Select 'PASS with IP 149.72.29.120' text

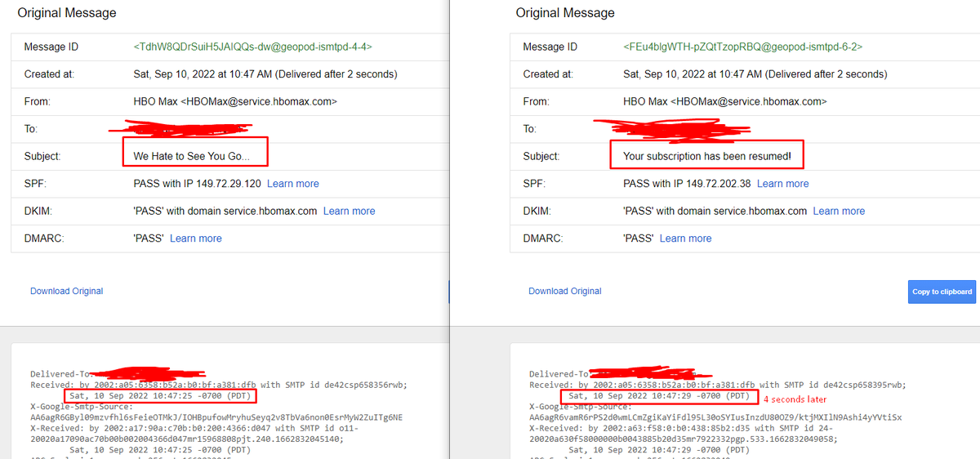pos(198,184)
